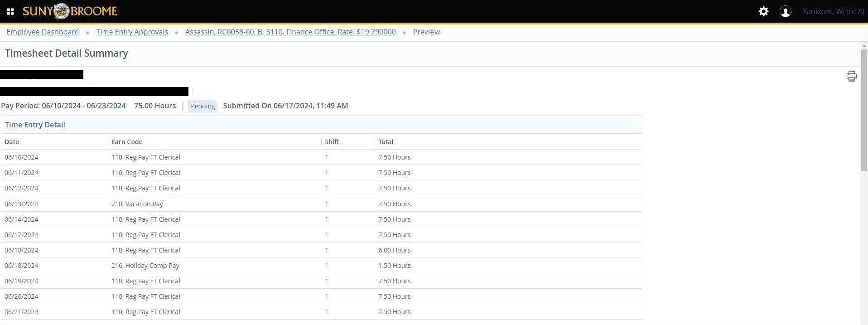
Task: Select the Holiday Comp Pay entry row
Action: [145, 266]
